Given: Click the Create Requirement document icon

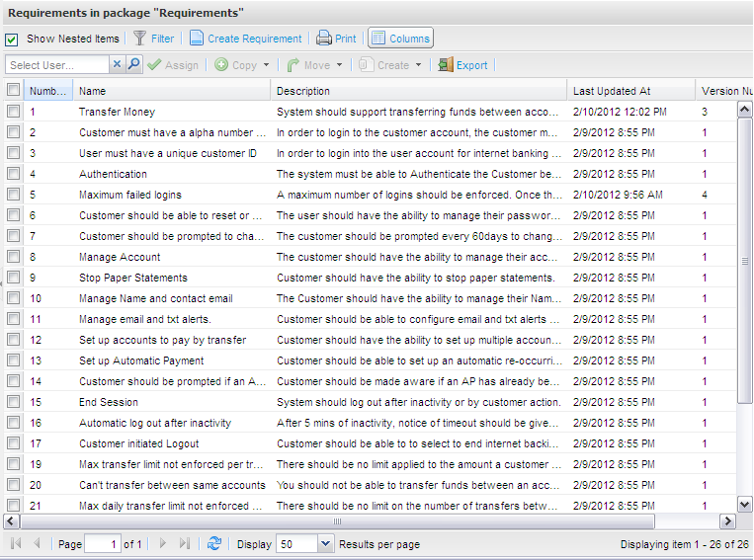Looking at the screenshot, I should [x=197, y=39].
